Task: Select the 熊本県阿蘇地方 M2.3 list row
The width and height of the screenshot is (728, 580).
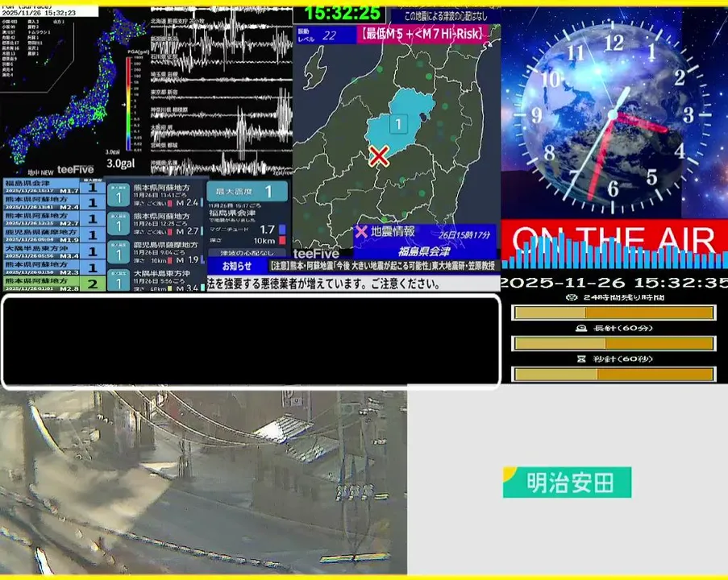Action: [54, 267]
